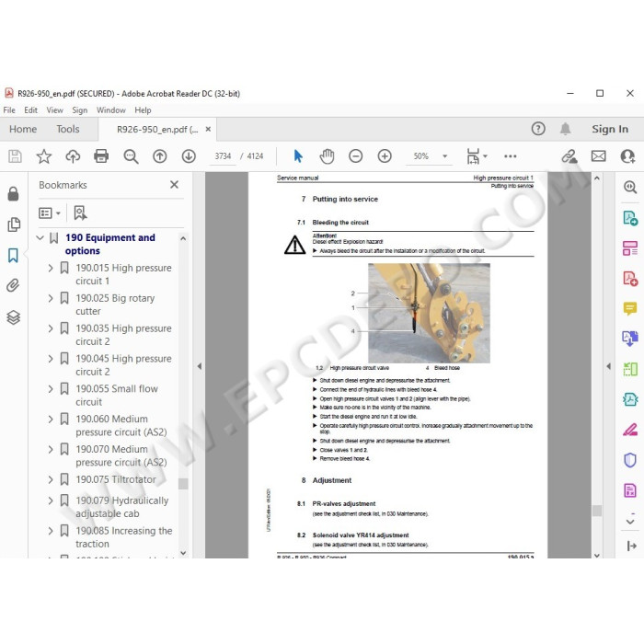
Task: Open the Attachments panel via the paperclip icon
Action: tap(13, 285)
